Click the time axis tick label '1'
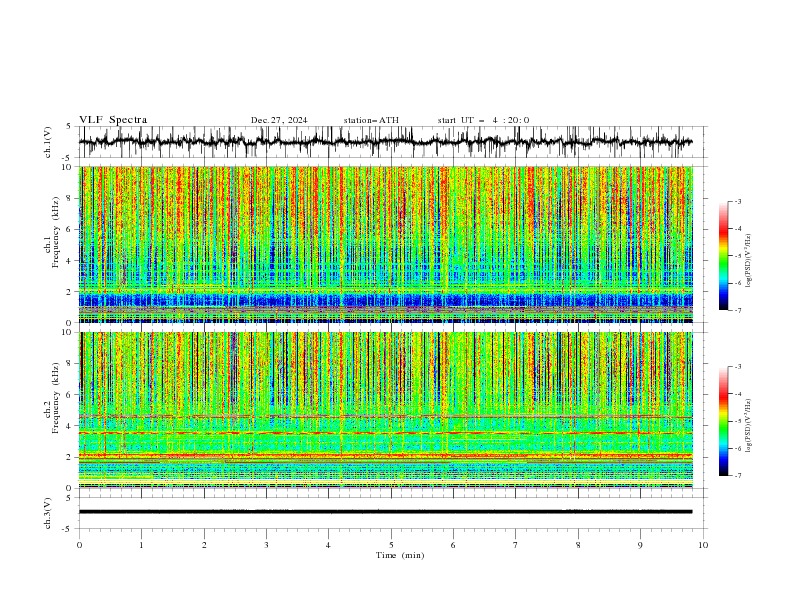The image size is (792, 612). pyautogui.click(x=141, y=545)
